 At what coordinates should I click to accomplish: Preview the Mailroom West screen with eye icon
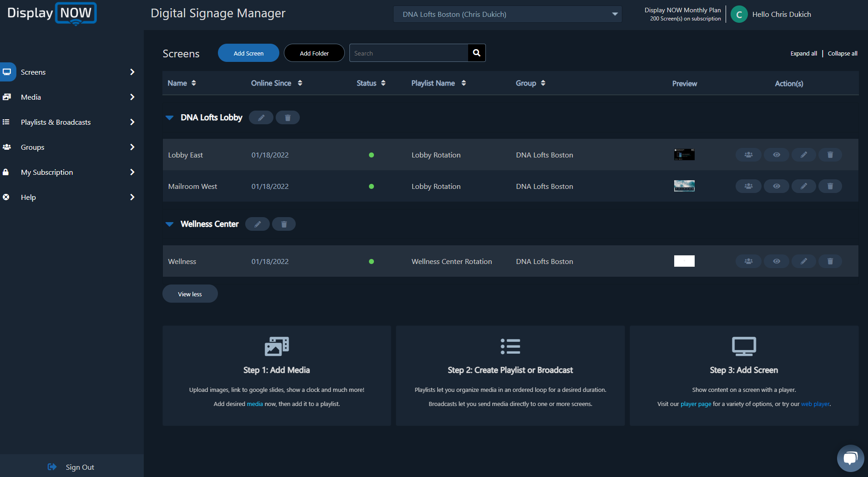click(777, 186)
